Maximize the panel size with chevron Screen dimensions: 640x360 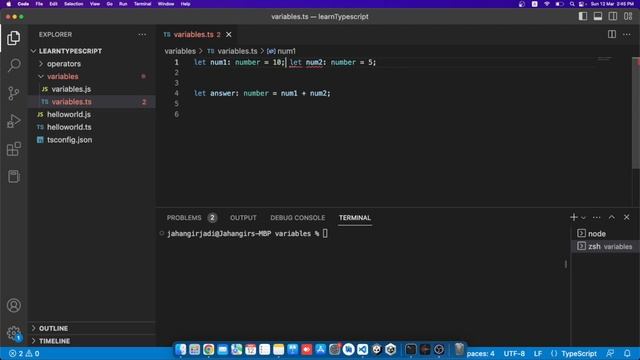[x=611, y=218]
